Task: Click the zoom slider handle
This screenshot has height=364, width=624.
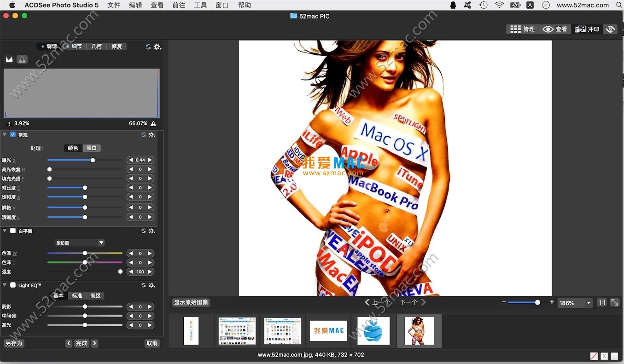Action: 537,302
